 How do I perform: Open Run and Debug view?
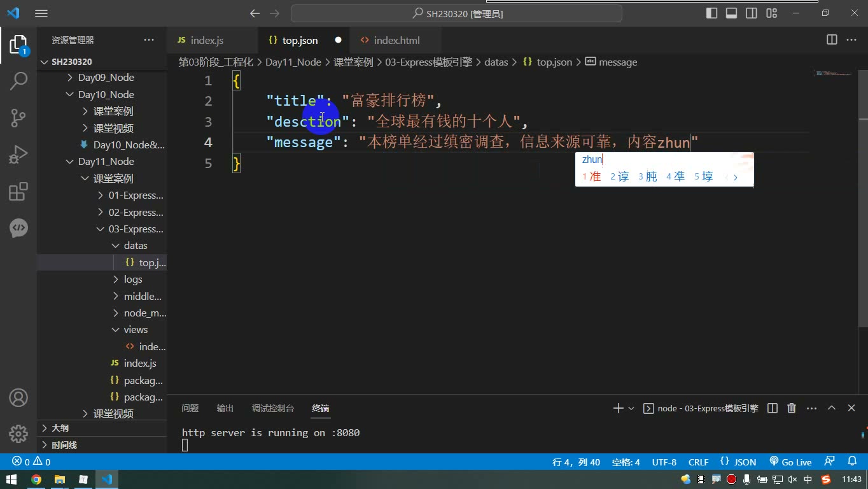[18, 154]
